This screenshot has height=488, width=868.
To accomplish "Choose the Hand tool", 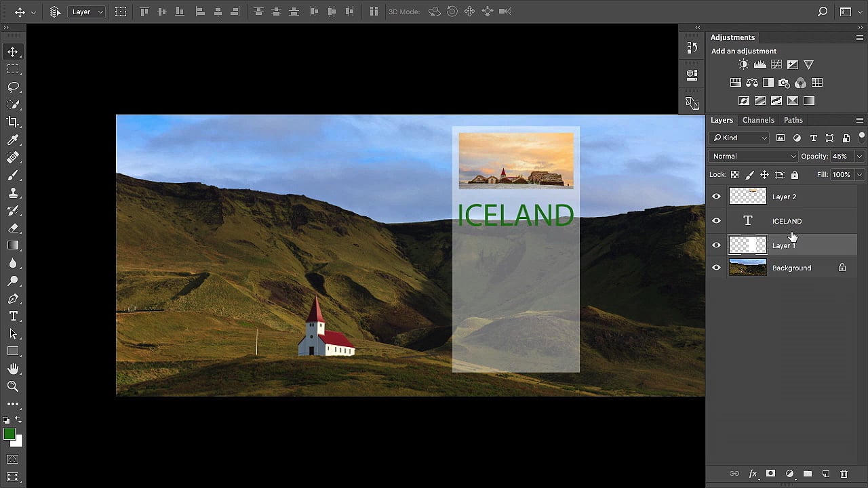I will click(x=13, y=369).
